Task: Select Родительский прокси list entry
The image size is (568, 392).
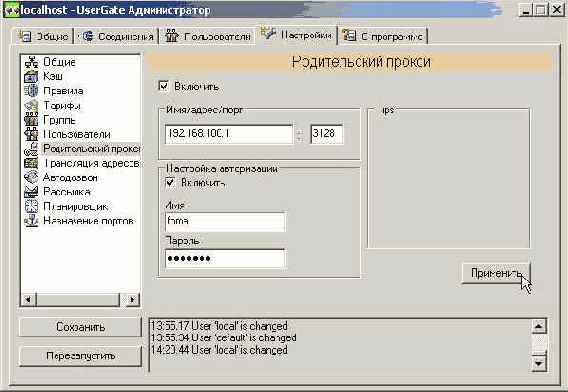Action: pos(91,149)
